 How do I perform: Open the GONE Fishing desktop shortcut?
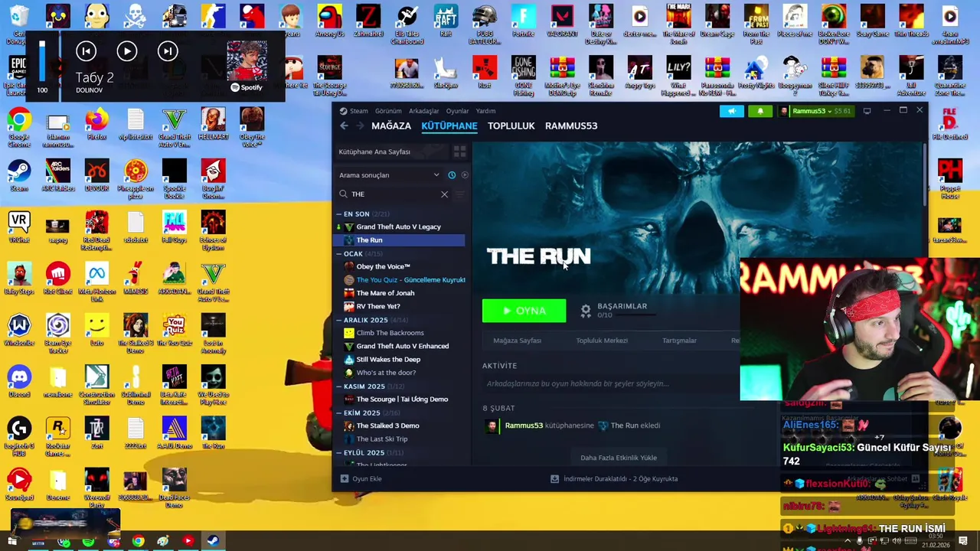523,74
